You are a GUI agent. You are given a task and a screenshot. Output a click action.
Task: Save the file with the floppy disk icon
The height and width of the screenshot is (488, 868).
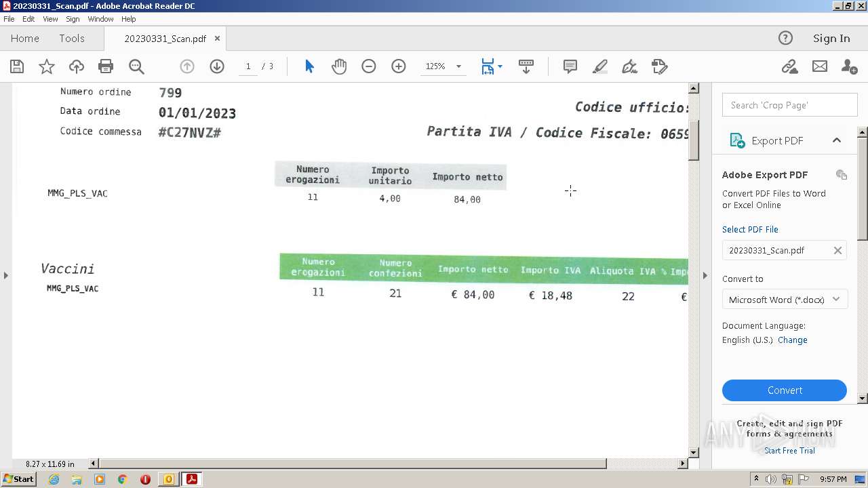pyautogui.click(x=17, y=66)
